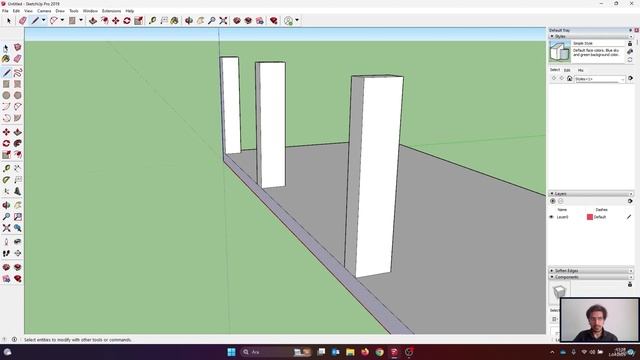Screen dimensions: 640x360
Task: Open File Explorer from taskbar
Action: point(350,352)
